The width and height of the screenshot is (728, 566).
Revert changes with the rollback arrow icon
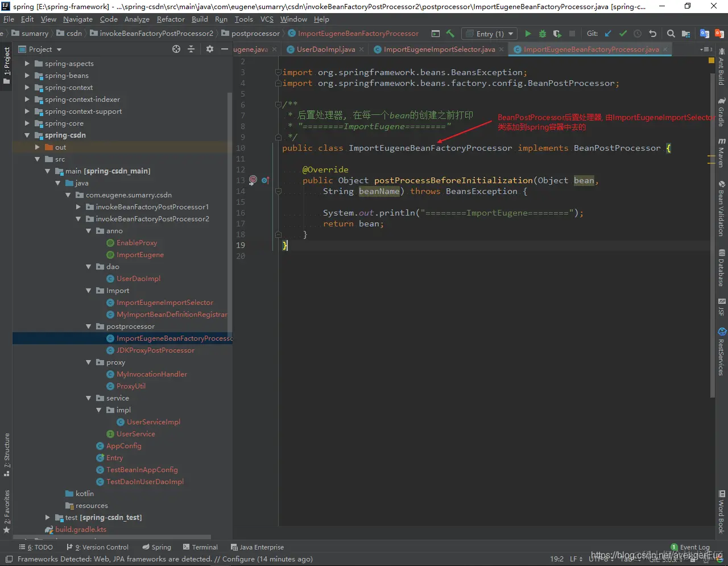[652, 34]
